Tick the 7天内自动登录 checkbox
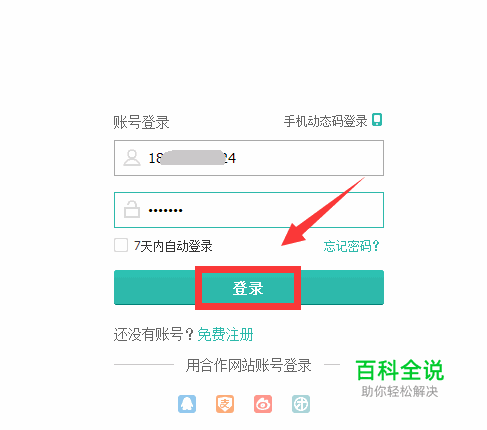Viewport: 487px width, 430px height. [x=121, y=245]
